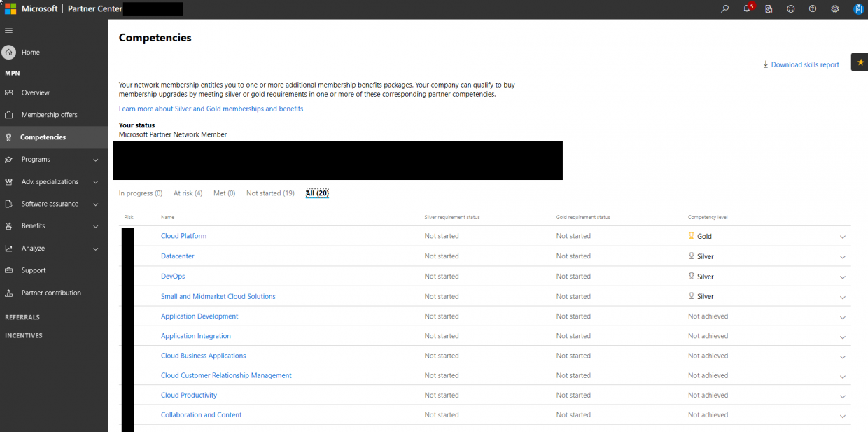Click the Silver trophy icon for Datacenter
The image size is (868, 432).
(692, 256)
